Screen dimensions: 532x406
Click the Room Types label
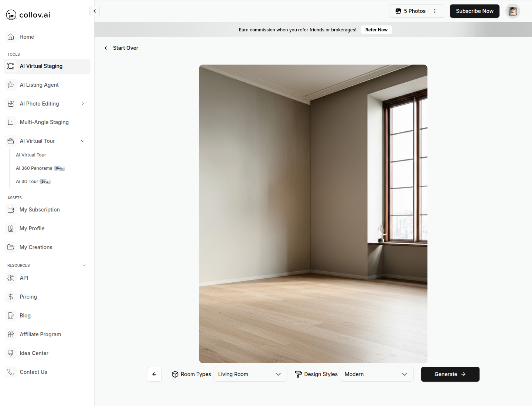coord(196,374)
